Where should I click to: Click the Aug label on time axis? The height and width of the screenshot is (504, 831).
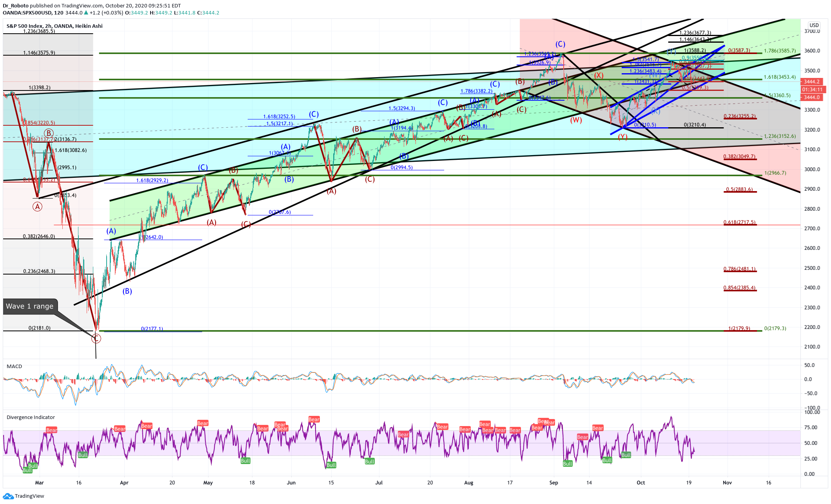469,483
